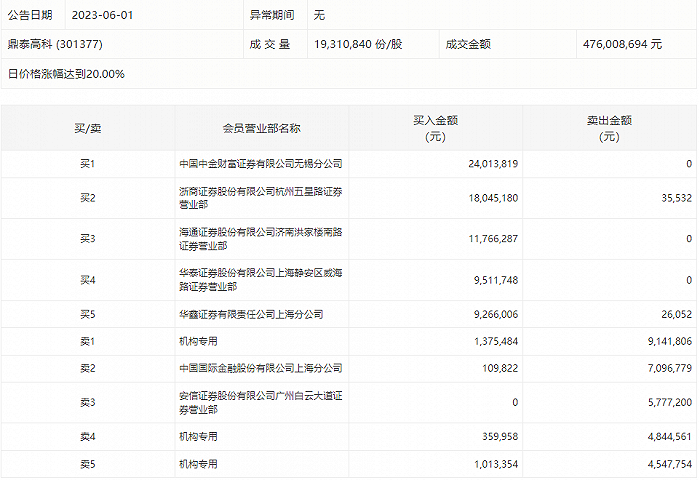Select the 卖1 row label

pyautogui.click(x=88, y=342)
